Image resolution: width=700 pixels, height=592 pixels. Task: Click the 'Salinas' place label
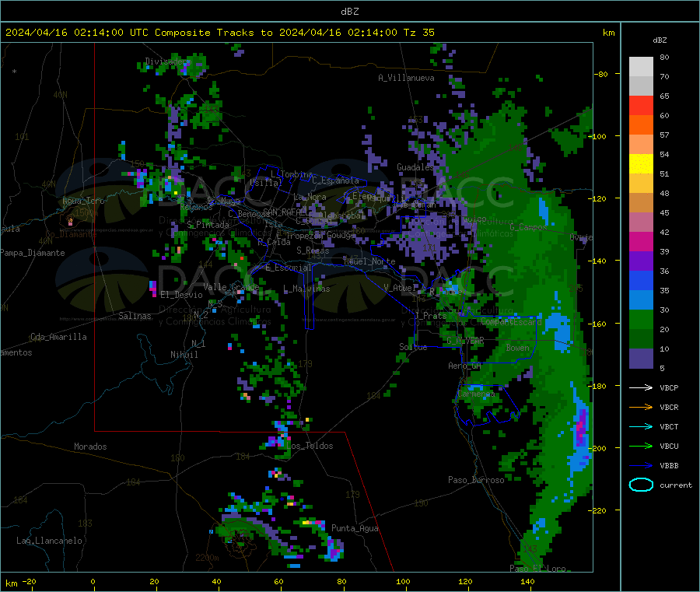(135, 316)
